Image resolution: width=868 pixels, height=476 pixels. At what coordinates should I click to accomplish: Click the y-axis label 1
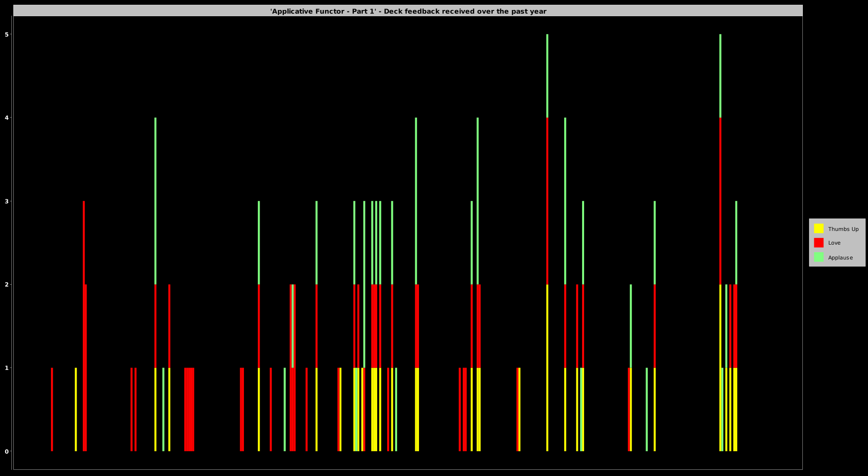coord(7,368)
